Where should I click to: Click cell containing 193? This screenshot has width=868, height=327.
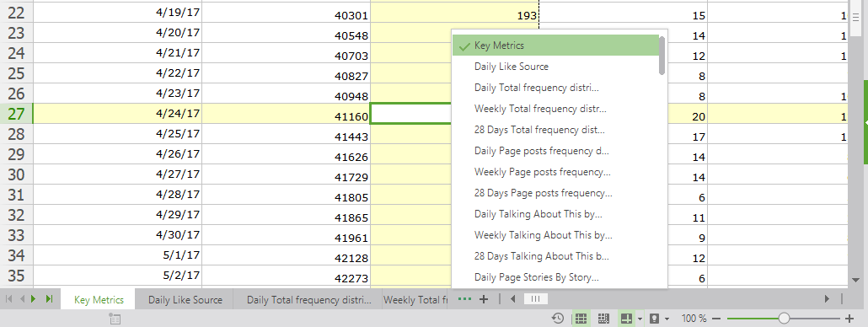454,13
